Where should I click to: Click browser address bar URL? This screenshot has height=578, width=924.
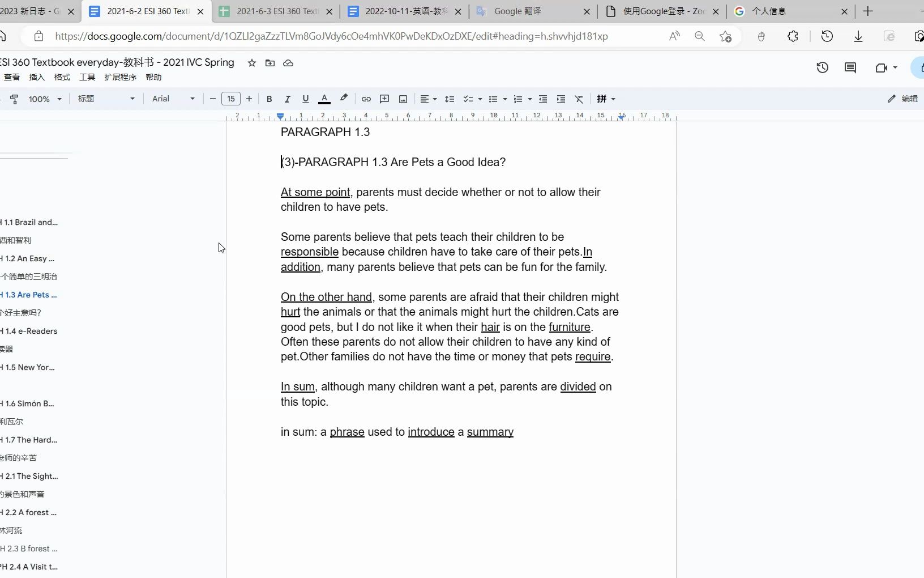tap(332, 36)
